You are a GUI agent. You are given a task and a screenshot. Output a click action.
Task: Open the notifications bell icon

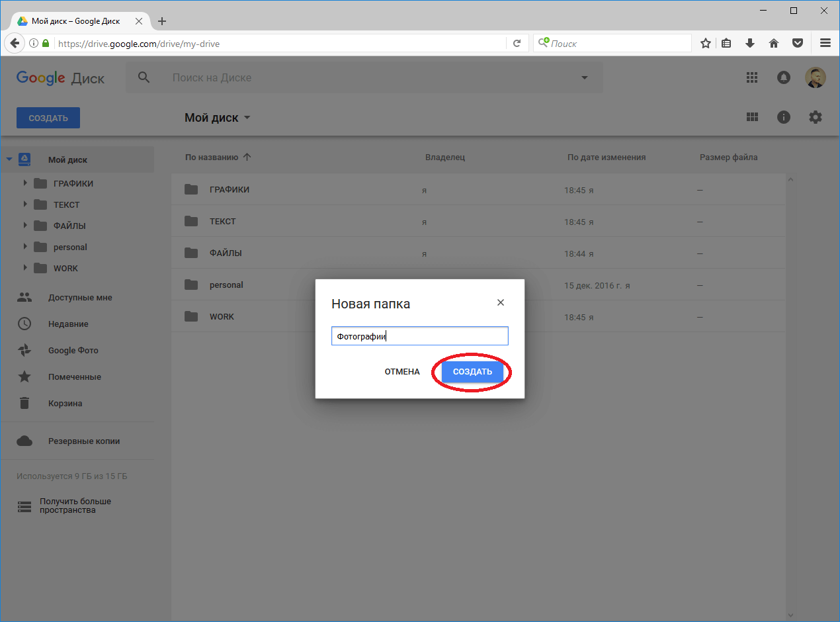click(783, 77)
